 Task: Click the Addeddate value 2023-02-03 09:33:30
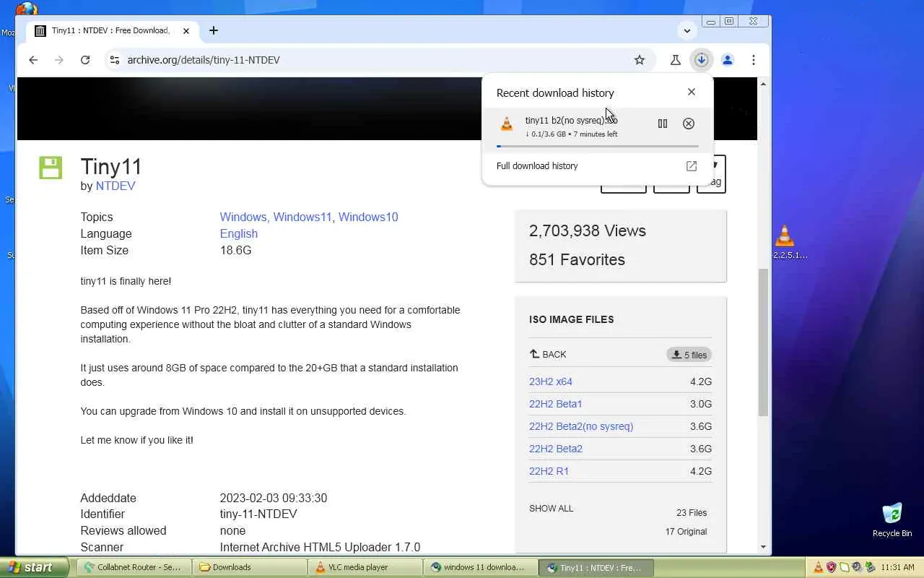click(274, 499)
